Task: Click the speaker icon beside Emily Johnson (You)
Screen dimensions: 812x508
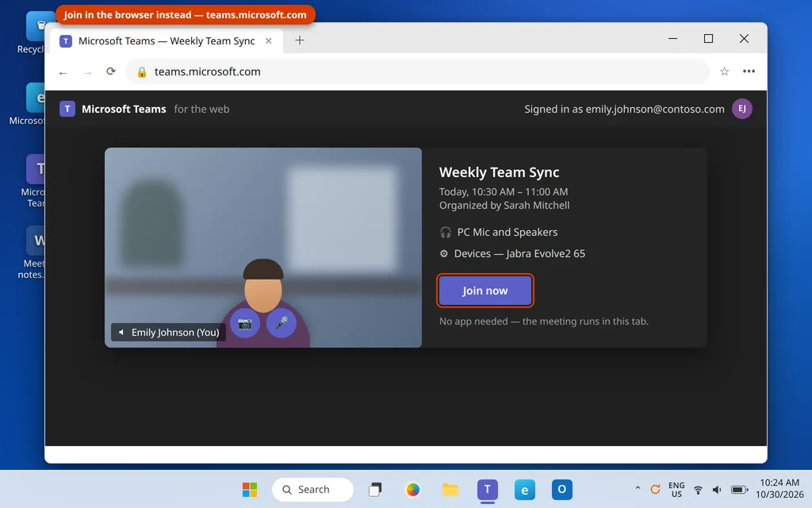Action: [121, 333]
